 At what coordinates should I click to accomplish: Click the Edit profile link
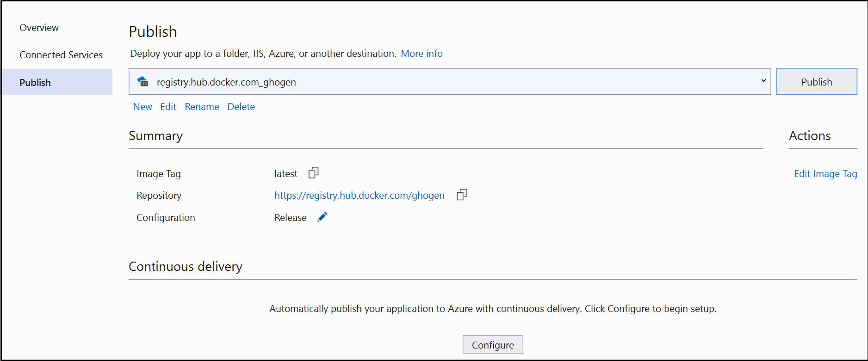tap(168, 107)
